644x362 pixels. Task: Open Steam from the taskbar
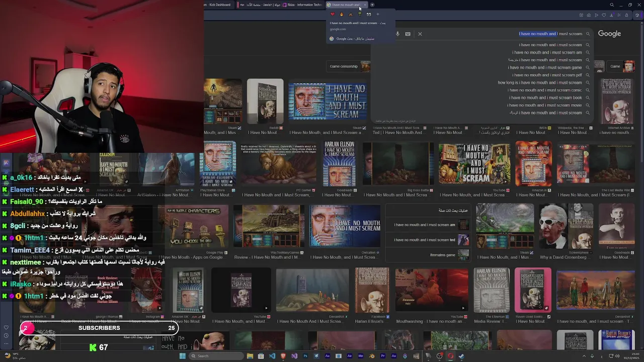pos(461,356)
